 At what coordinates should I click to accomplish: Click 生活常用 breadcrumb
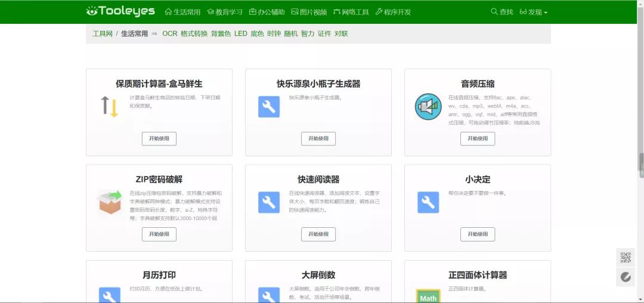(x=134, y=33)
